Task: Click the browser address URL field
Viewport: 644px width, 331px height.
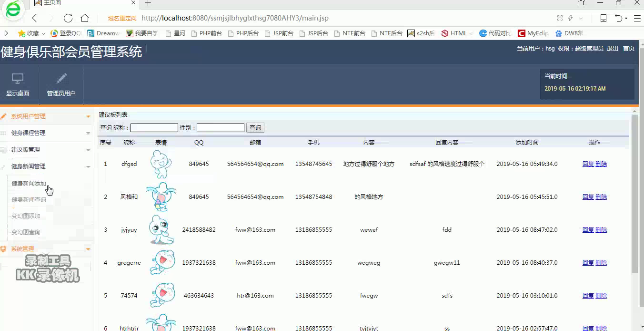Action: [235, 18]
